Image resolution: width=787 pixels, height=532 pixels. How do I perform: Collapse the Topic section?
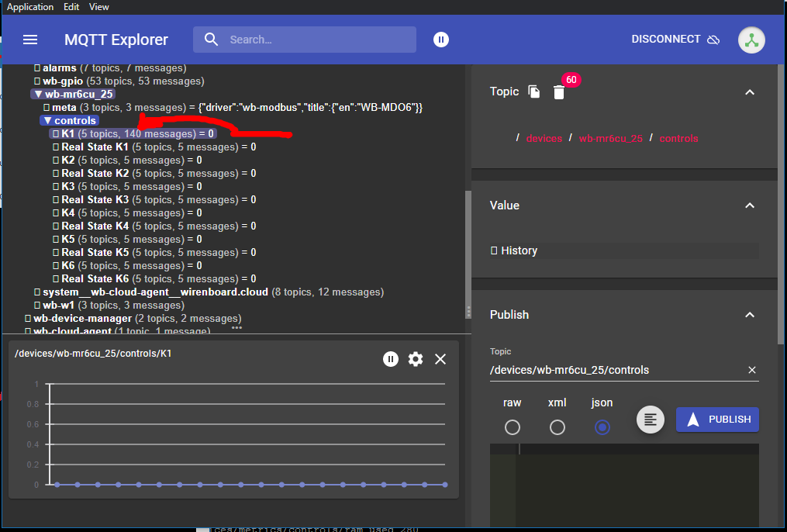749,92
